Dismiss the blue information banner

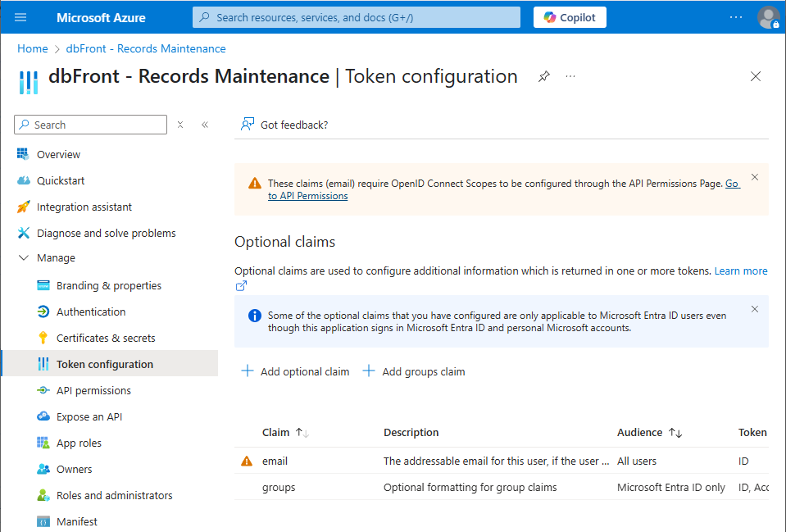[755, 309]
